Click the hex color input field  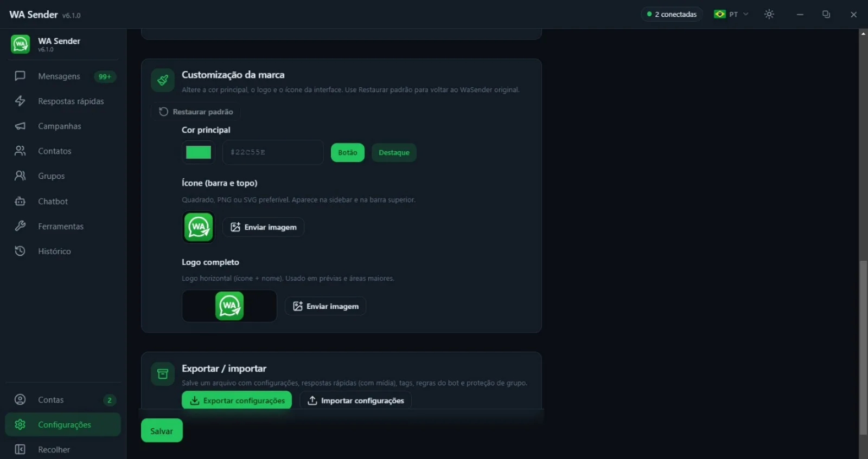point(273,152)
